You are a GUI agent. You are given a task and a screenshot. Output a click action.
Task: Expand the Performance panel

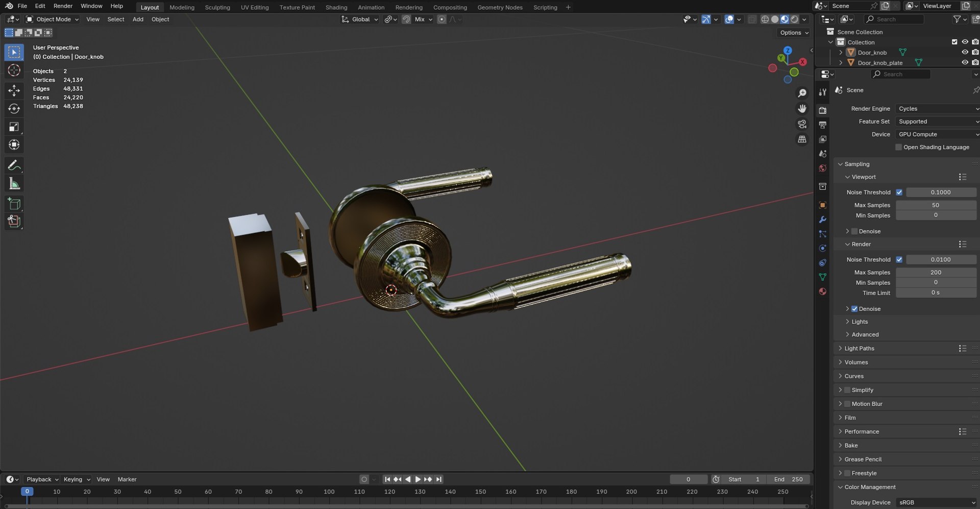(x=862, y=431)
